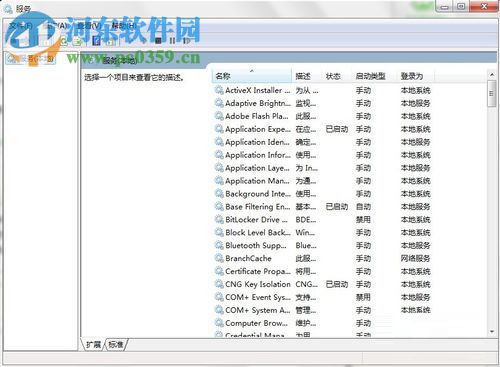This screenshot has height=367, width=500.
Task: Select the Services (Local) tree node
Action: tap(31, 59)
